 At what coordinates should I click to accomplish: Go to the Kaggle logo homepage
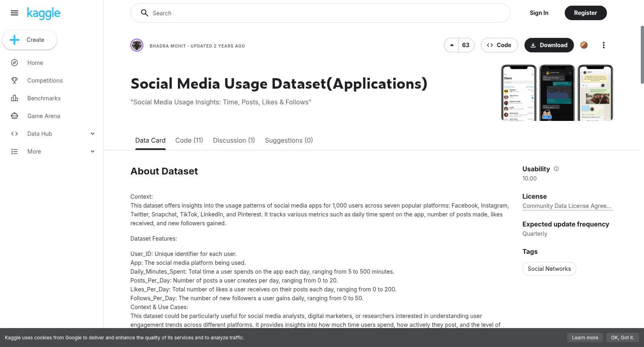44,13
